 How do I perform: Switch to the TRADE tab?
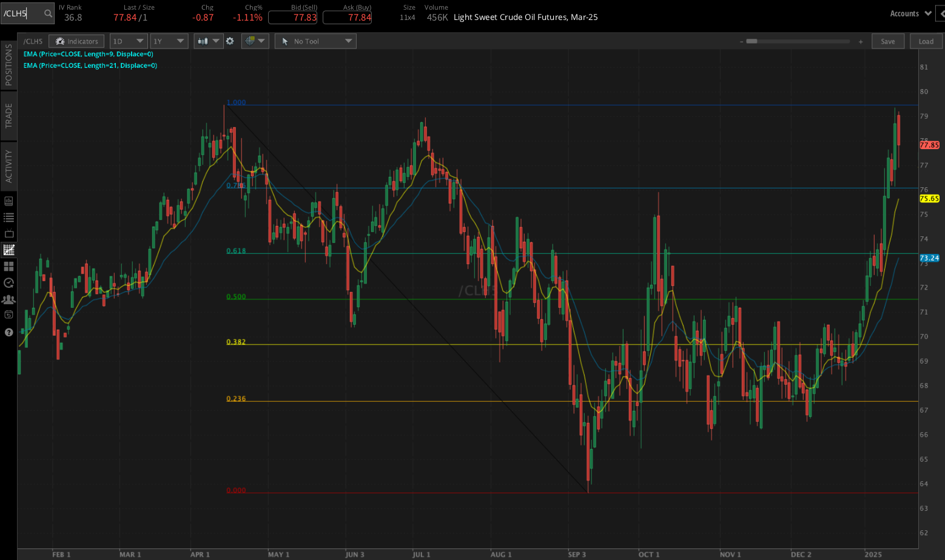(x=8, y=116)
